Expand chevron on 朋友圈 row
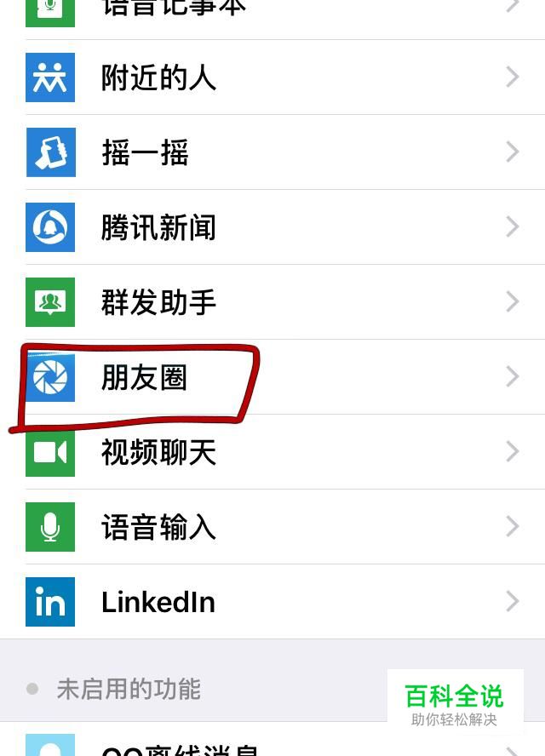 tap(512, 376)
